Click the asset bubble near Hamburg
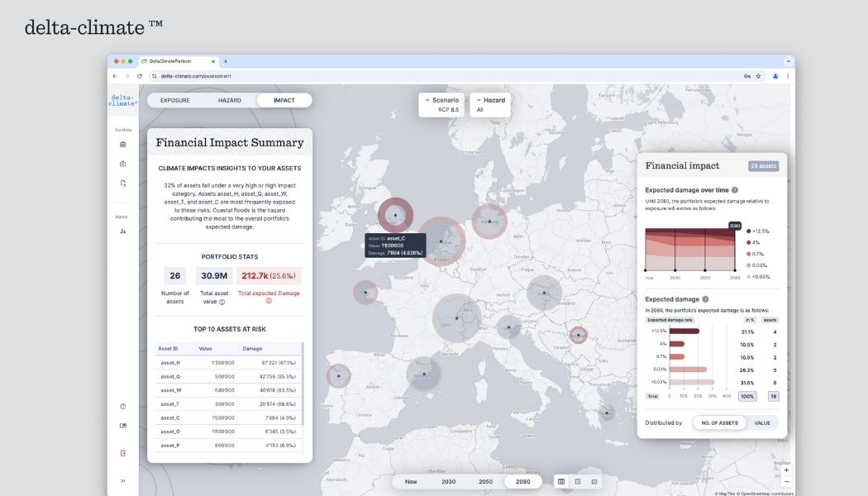The image size is (868, 496). (x=489, y=222)
